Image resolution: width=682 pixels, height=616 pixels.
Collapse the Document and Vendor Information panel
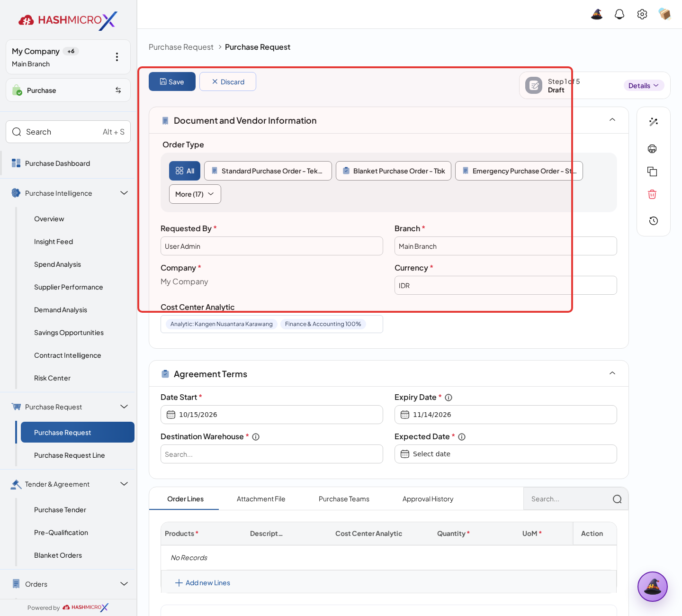tap(612, 119)
